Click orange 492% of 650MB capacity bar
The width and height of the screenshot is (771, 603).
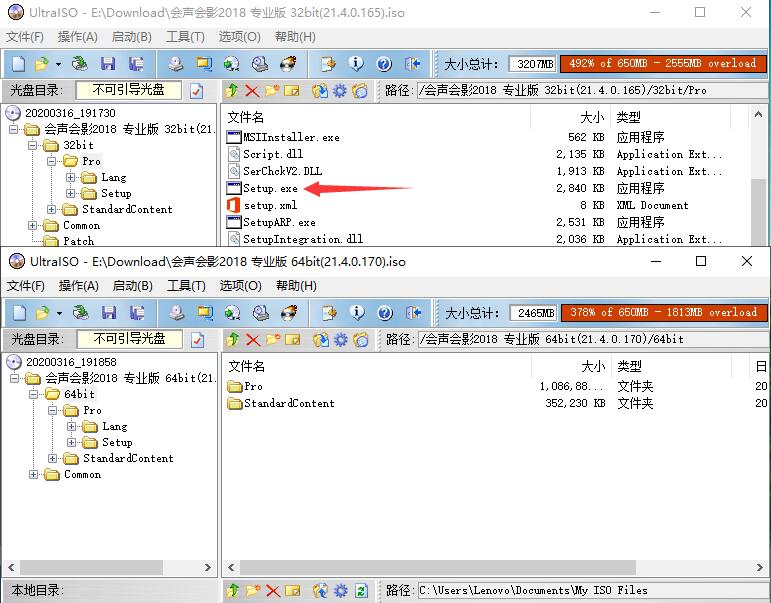pos(663,63)
